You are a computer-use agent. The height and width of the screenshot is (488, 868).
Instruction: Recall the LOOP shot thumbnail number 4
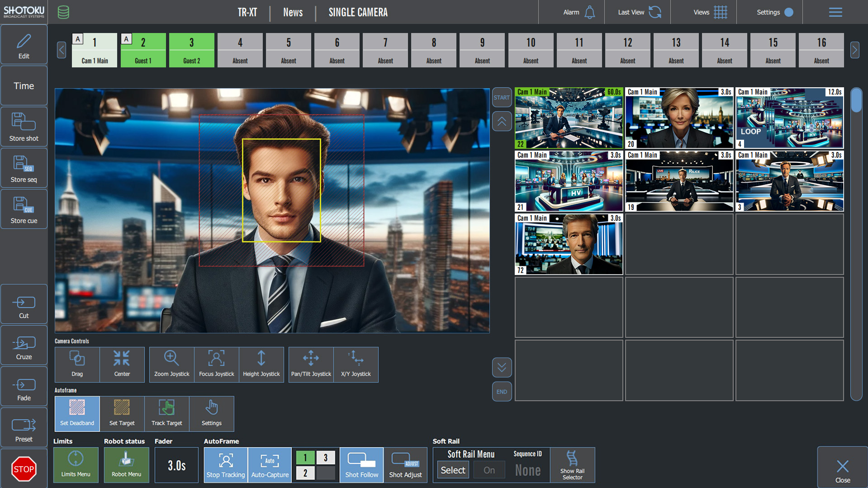click(x=789, y=118)
